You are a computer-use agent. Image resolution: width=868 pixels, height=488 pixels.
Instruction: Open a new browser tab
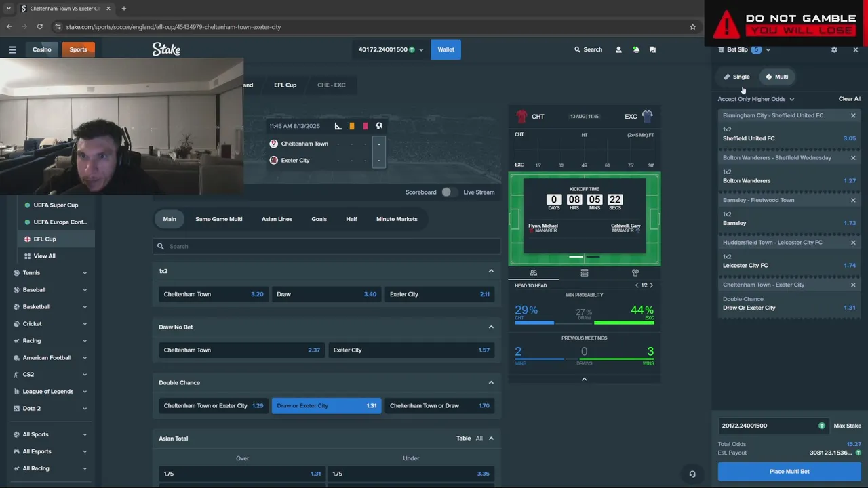(123, 8)
